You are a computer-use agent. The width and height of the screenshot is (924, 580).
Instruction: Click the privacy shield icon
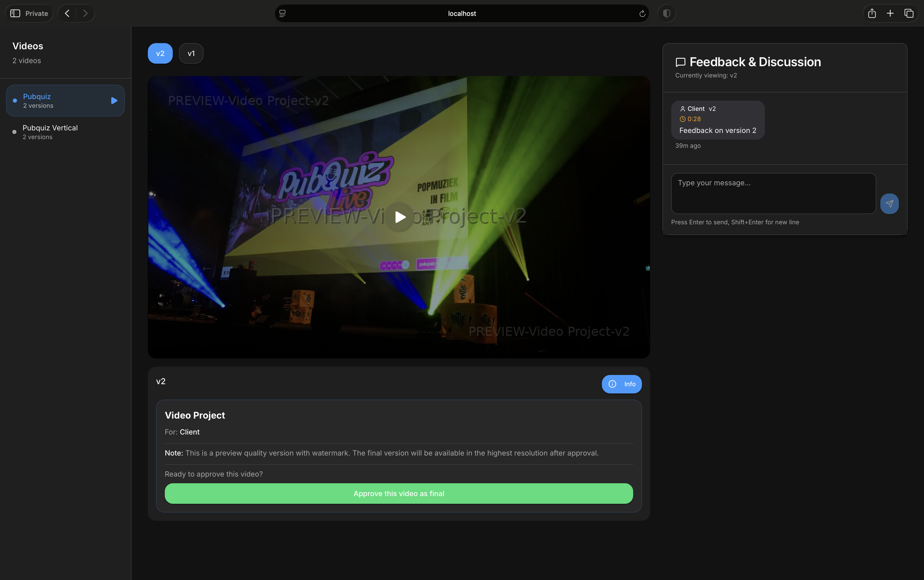coord(666,13)
